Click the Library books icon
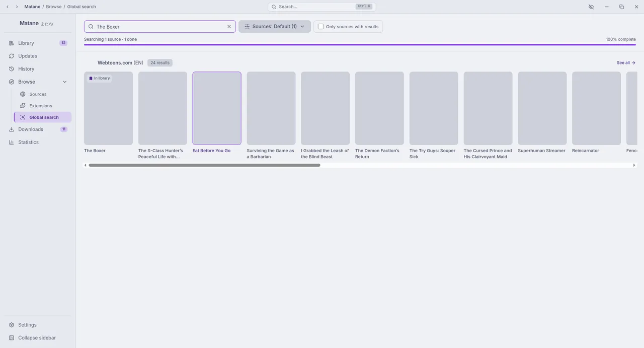 pyautogui.click(x=12, y=43)
